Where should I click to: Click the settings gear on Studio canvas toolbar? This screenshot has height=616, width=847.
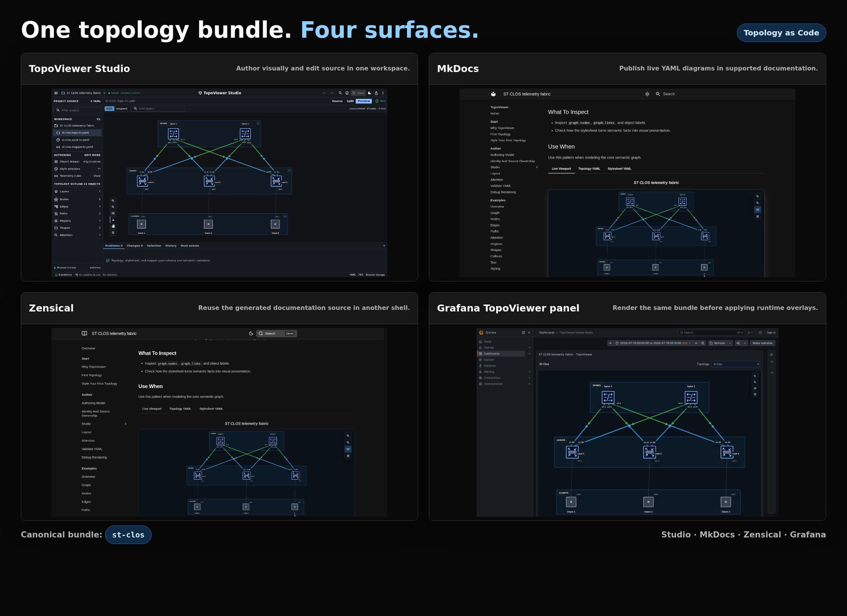(x=113, y=233)
